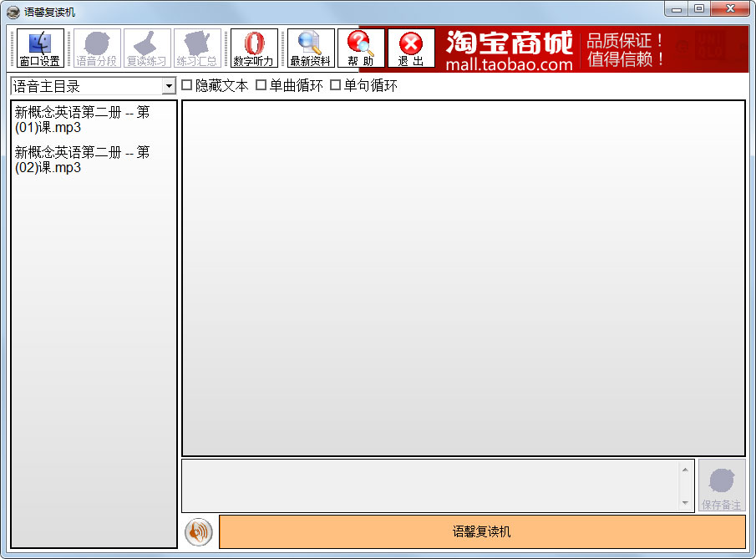Open the 语音主目录 directory dropdown

coord(171,84)
